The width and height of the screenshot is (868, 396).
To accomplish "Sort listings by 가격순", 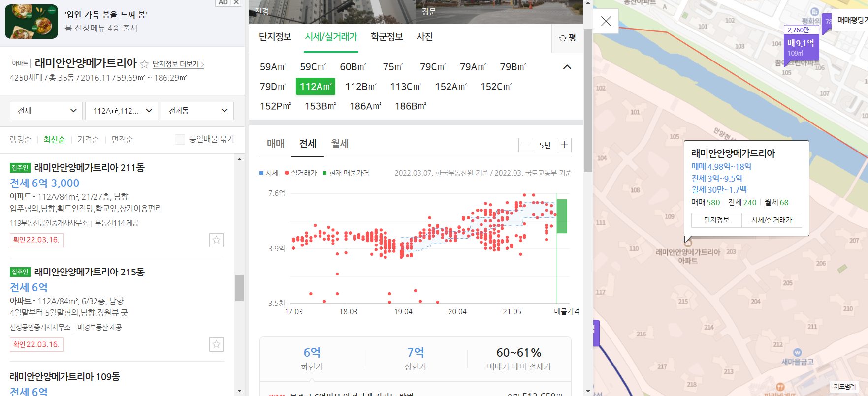I will [88, 140].
